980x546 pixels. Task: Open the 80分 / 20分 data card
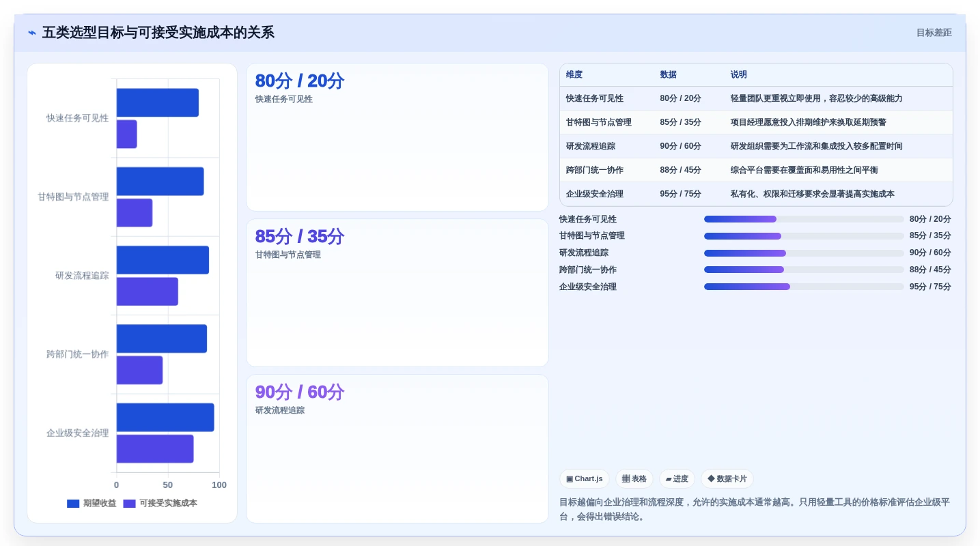coord(397,137)
